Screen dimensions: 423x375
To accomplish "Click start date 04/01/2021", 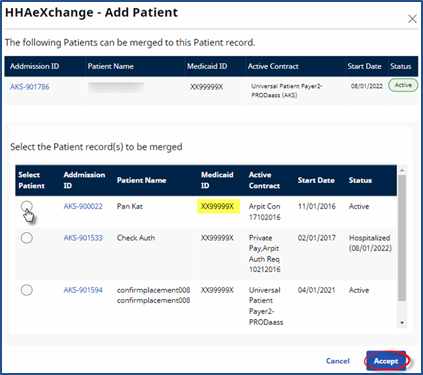I will click(317, 290).
